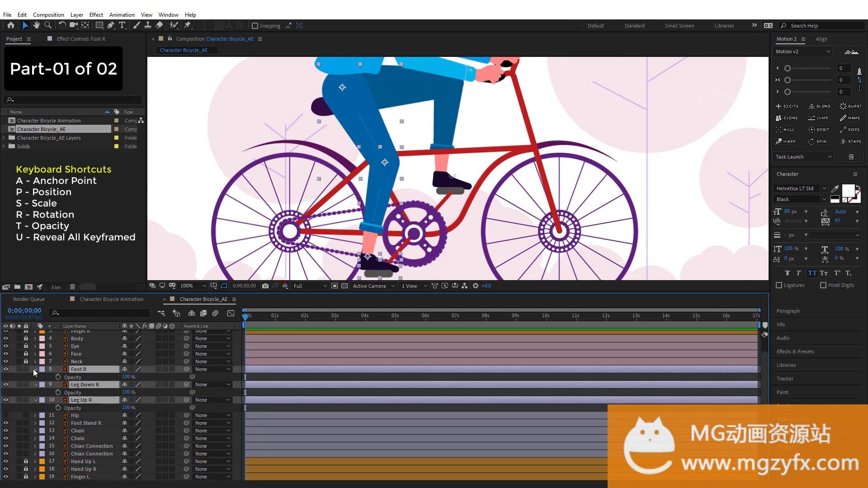This screenshot has width=868, height=488.
Task: Click the first Motion v2 slider handle
Action: (x=788, y=68)
